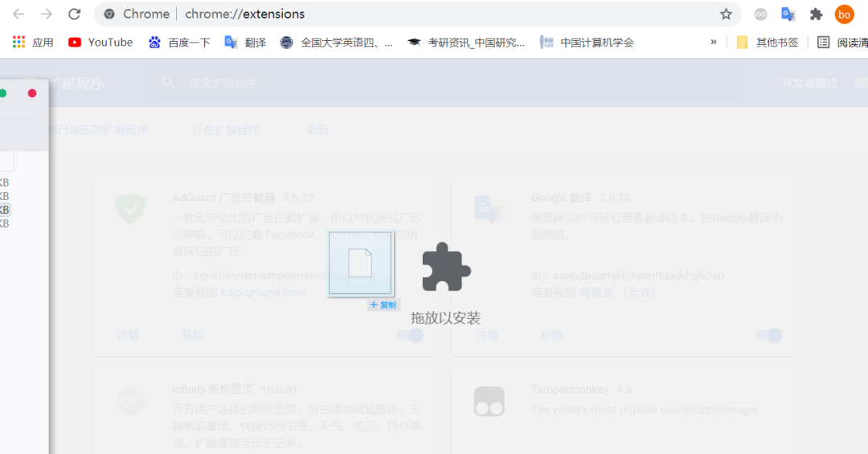
Task: Bookmark this page with star icon
Action: click(x=726, y=14)
